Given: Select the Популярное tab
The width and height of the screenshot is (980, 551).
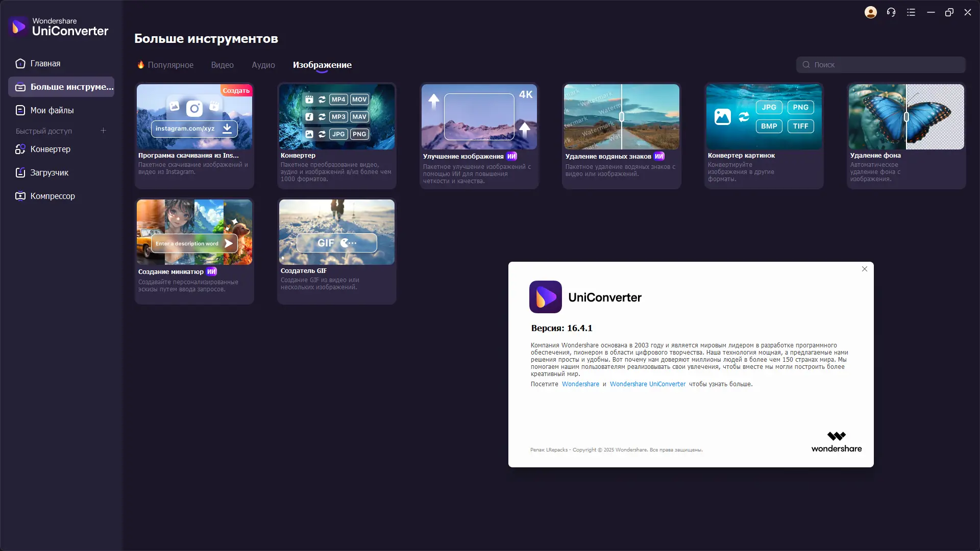Looking at the screenshot, I should 170,65.
